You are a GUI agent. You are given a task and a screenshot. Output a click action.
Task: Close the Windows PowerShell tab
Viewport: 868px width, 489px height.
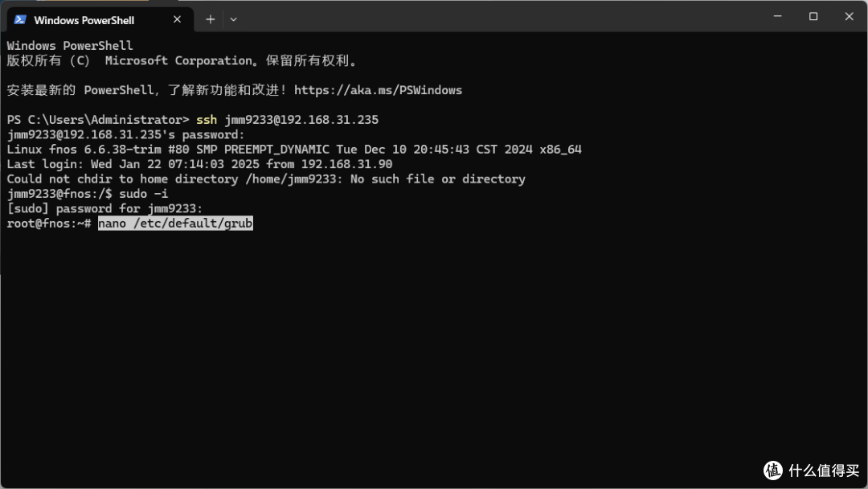(177, 19)
